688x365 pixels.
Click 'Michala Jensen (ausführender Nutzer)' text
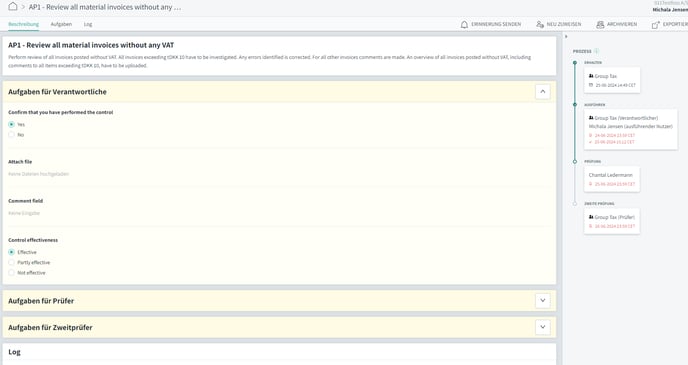[631, 126]
